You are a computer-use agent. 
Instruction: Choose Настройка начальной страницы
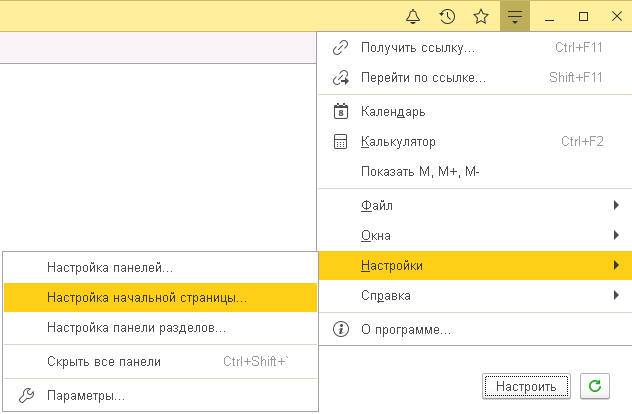147,297
